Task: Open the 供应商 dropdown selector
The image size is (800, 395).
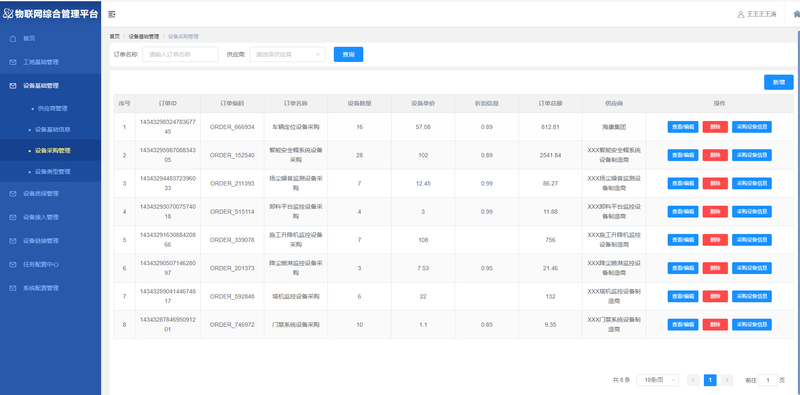Action: (287, 54)
